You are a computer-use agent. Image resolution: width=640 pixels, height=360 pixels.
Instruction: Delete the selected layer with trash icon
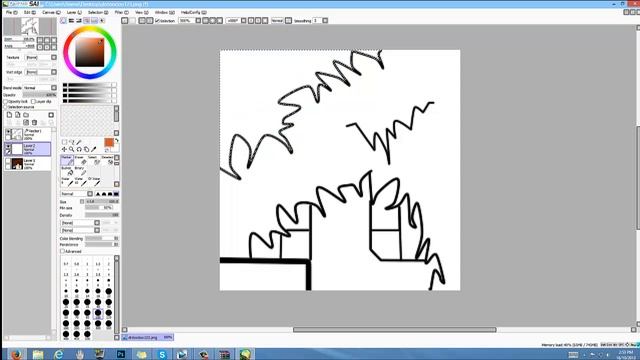tap(34, 122)
